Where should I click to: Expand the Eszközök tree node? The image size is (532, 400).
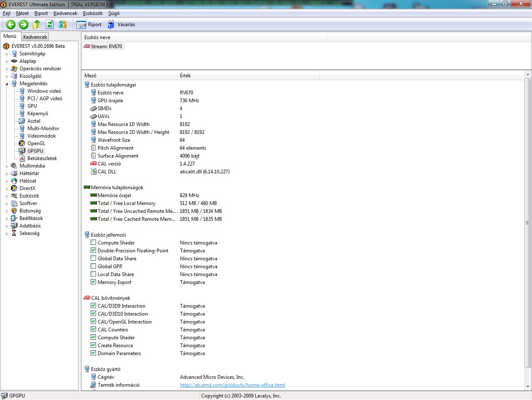(x=7, y=196)
